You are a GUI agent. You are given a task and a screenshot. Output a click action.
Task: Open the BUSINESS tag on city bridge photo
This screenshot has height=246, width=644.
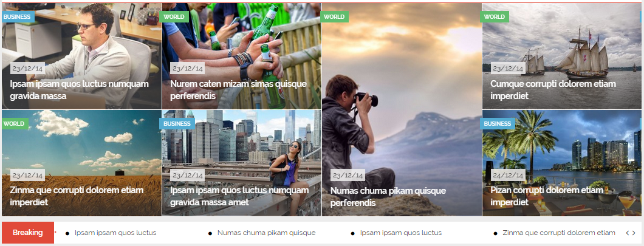click(x=177, y=124)
